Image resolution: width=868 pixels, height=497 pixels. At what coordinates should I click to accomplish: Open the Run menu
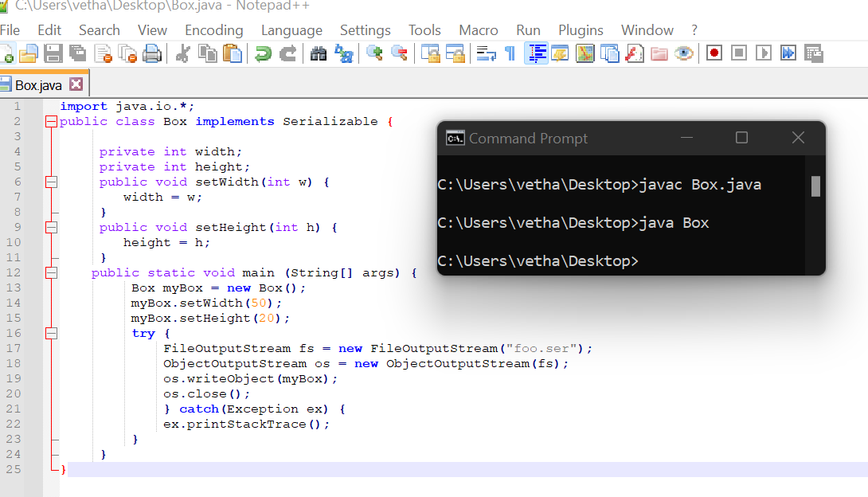click(x=528, y=30)
